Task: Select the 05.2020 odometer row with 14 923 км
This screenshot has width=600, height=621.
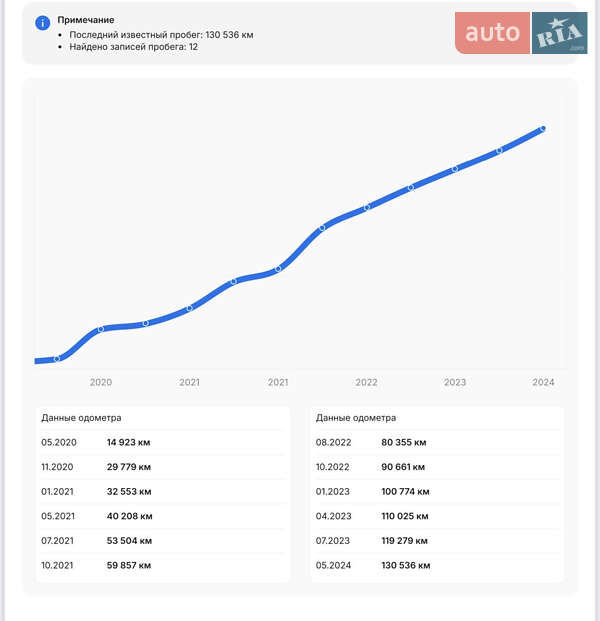Action: [162, 442]
